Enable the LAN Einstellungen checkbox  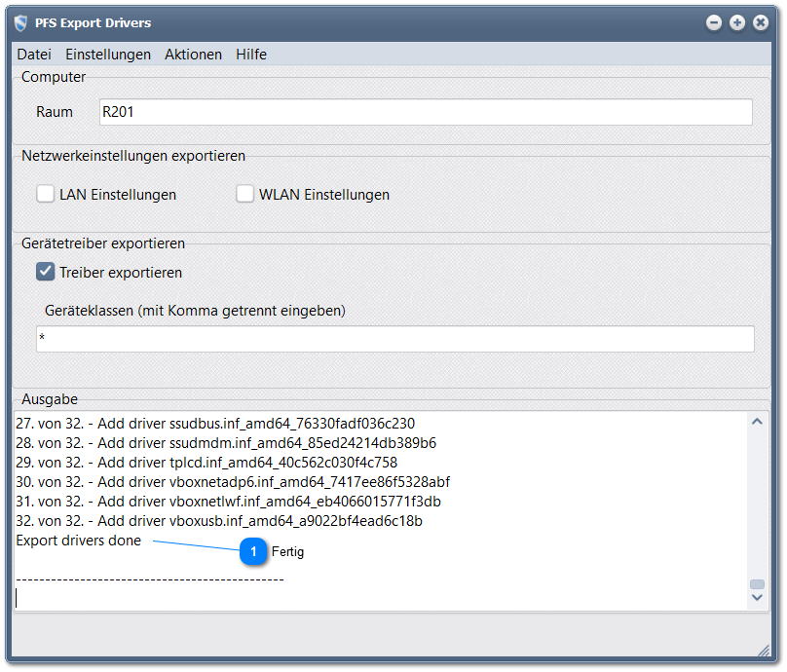click(46, 194)
